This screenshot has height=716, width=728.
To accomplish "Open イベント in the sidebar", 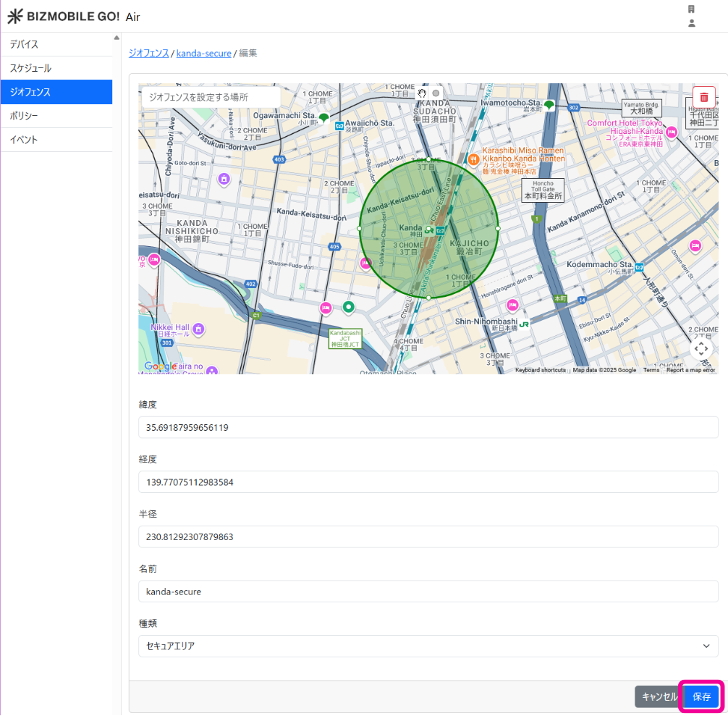I will (56, 140).
